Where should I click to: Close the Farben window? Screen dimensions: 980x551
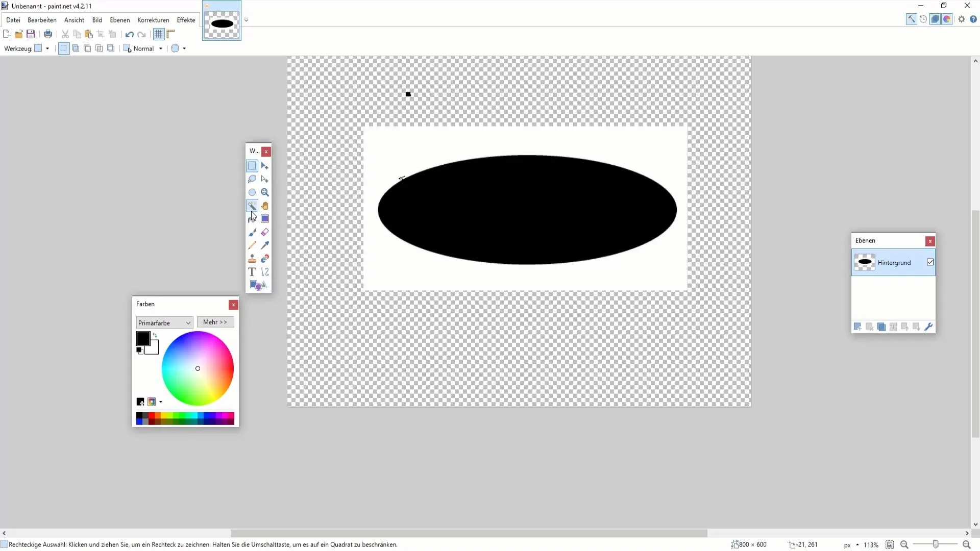click(x=233, y=305)
